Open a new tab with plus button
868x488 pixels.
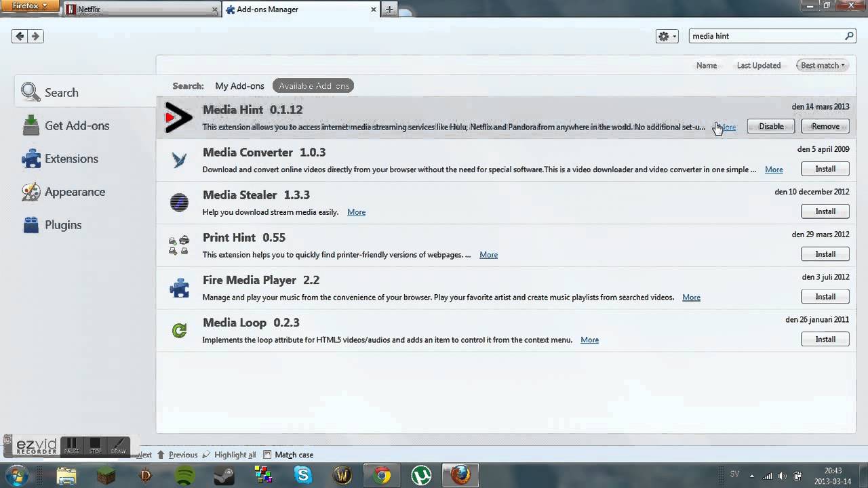(x=389, y=9)
